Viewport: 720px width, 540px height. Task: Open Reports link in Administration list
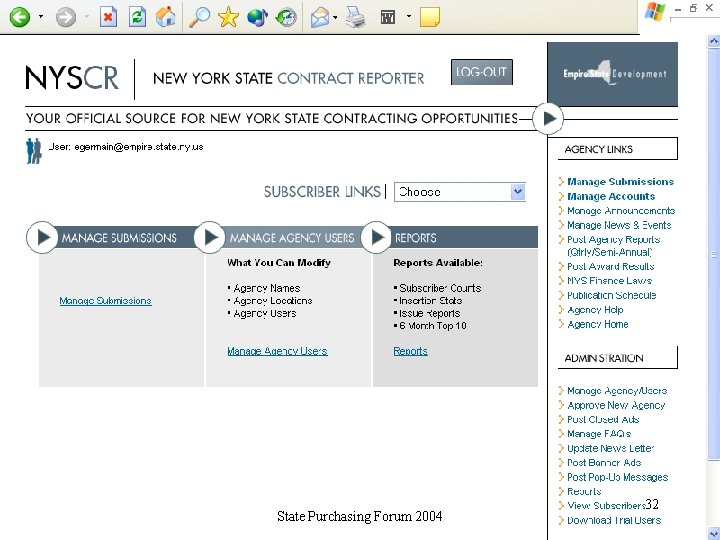click(x=584, y=491)
